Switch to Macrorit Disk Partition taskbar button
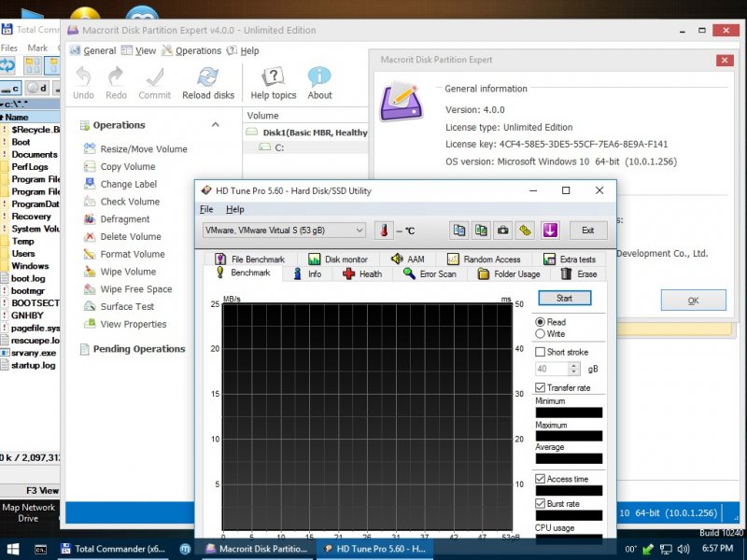This screenshot has width=747, height=560. (x=257, y=549)
